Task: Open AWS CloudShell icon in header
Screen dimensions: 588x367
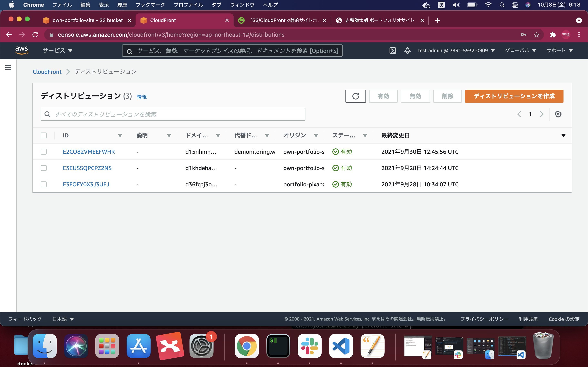Action: pyautogui.click(x=393, y=51)
